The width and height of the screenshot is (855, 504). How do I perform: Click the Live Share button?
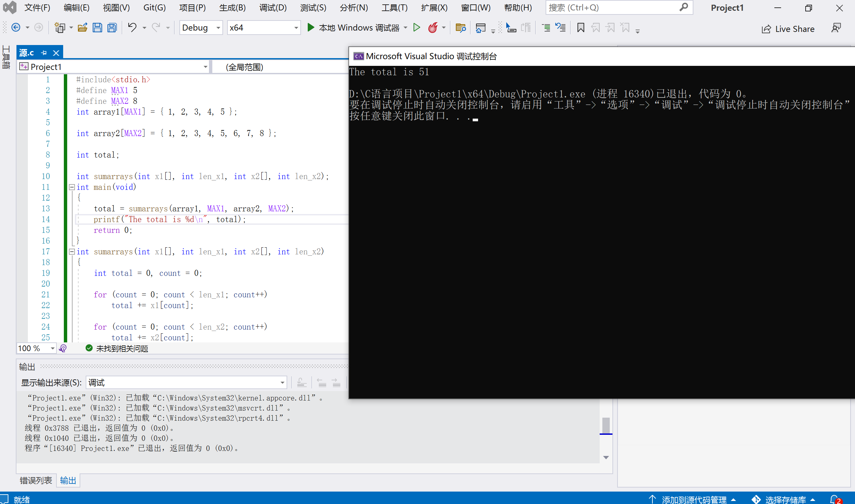coord(788,29)
